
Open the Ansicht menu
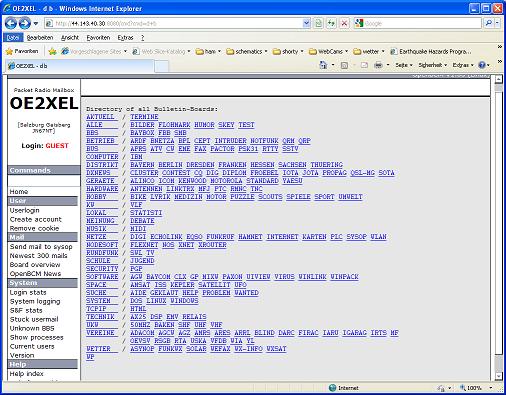point(70,38)
